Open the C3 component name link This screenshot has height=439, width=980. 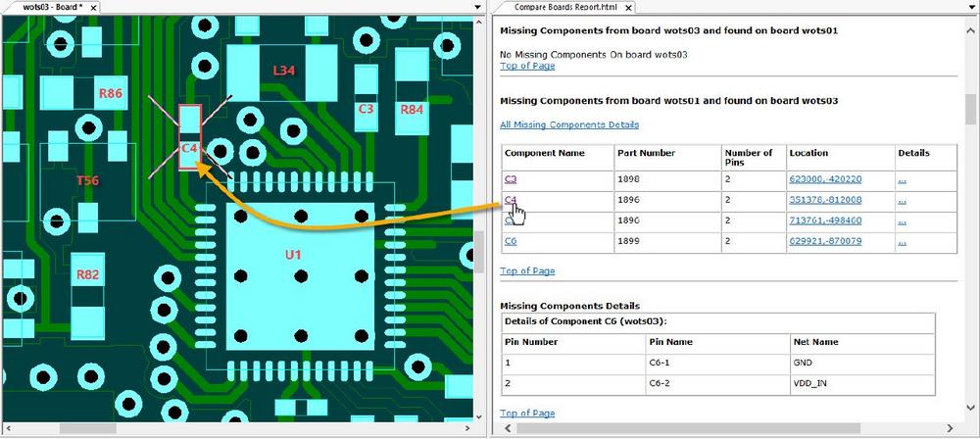pyautogui.click(x=510, y=179)
